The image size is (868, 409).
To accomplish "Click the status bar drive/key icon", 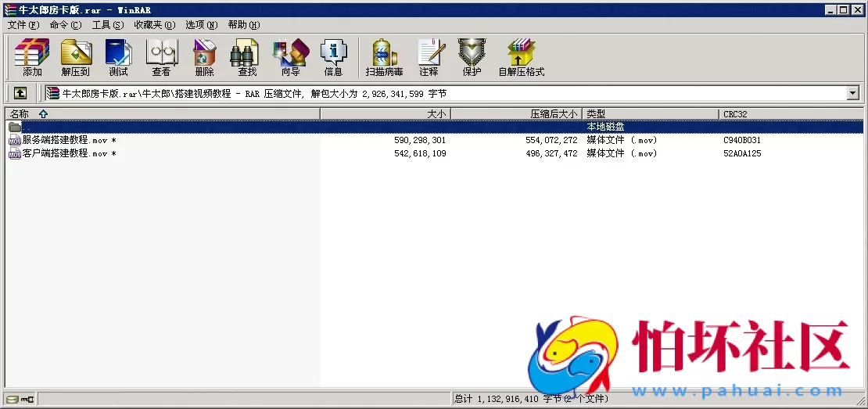I will 20,399.
